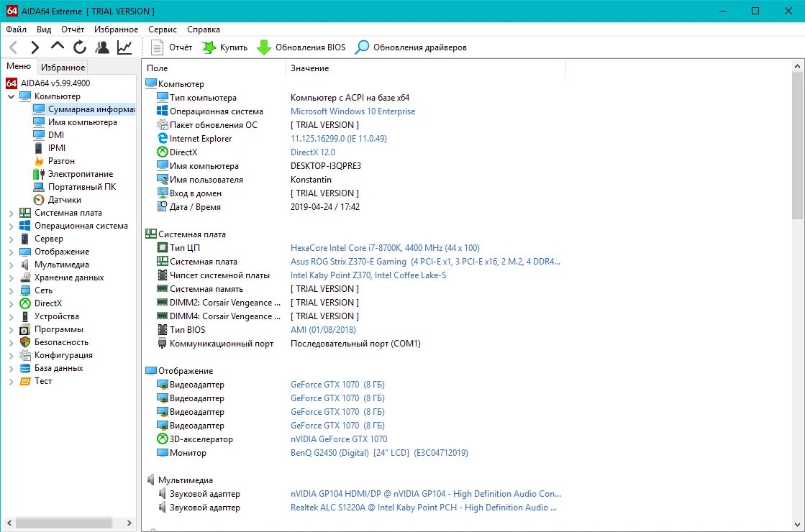Open Microsoft Windows 10 Enterprise link
The width and height of the screenshot is (805, 532).
353,111
